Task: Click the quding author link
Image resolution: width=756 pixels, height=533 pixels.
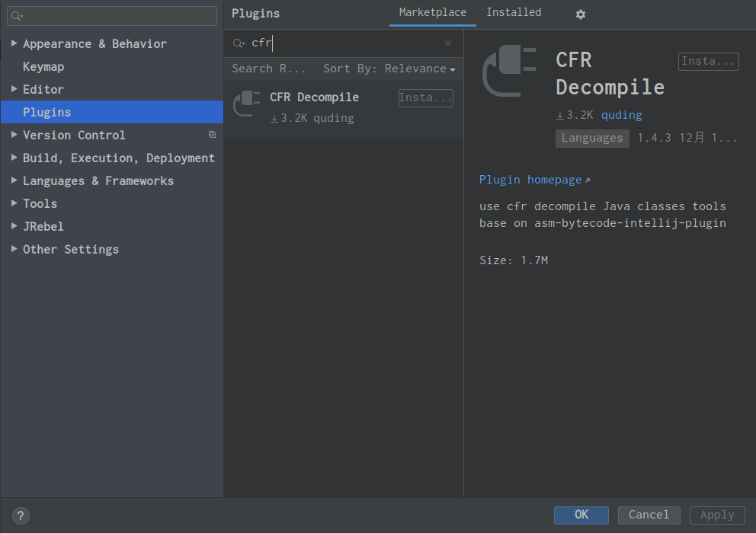Action: [621, 115]
